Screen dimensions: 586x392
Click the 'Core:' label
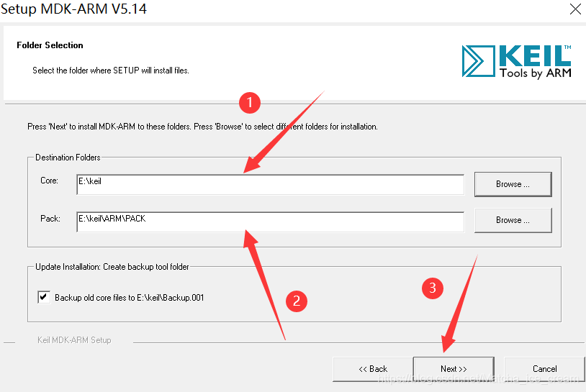[50, 181]
